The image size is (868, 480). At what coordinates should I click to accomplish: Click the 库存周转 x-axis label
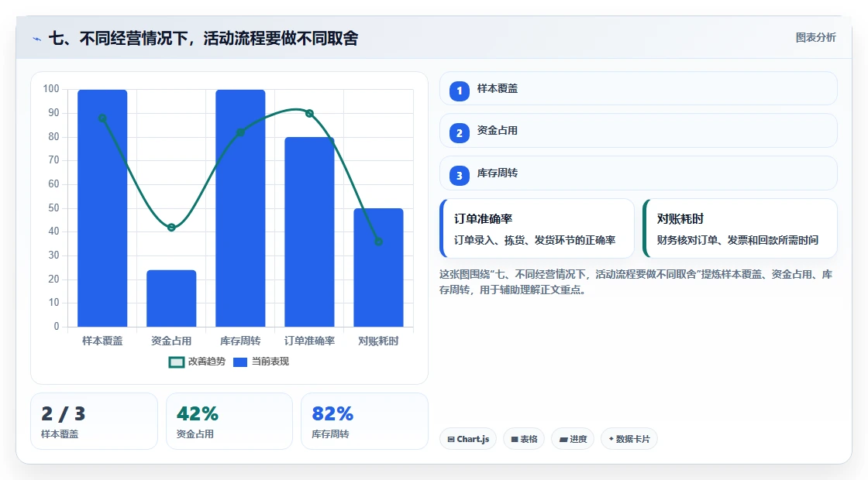[x=240, y=341]
